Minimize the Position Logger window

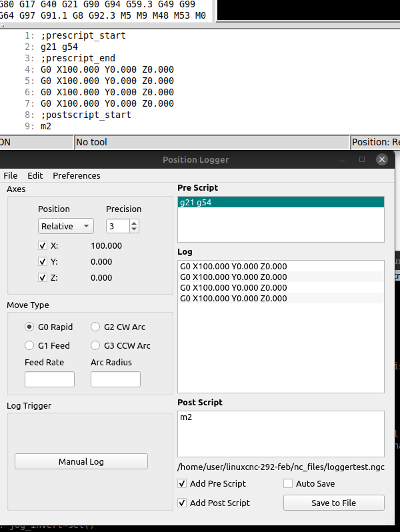point(342,160)
